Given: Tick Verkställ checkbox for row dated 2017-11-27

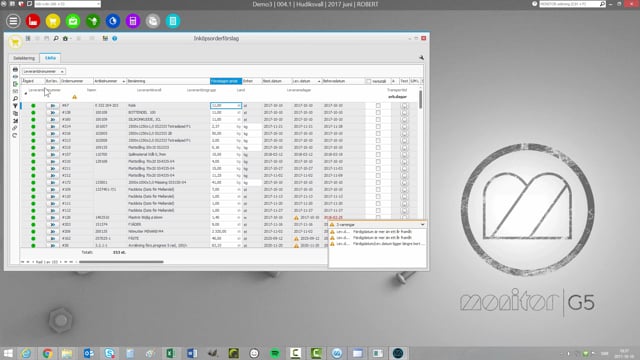Looking at the screenshot, I should [378, 211].
